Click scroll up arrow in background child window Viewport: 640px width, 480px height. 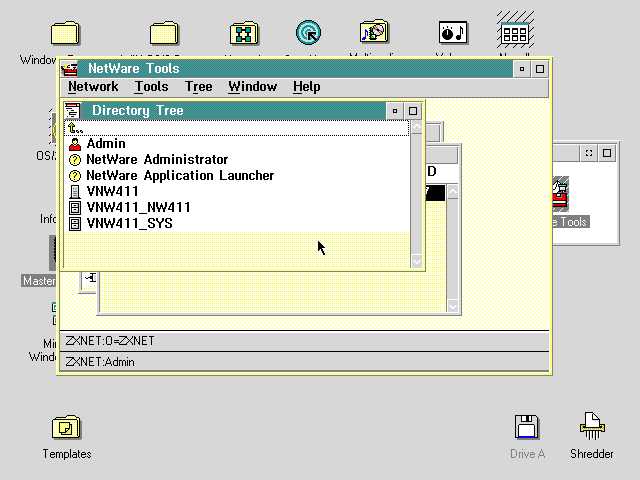tap(453, 192)
